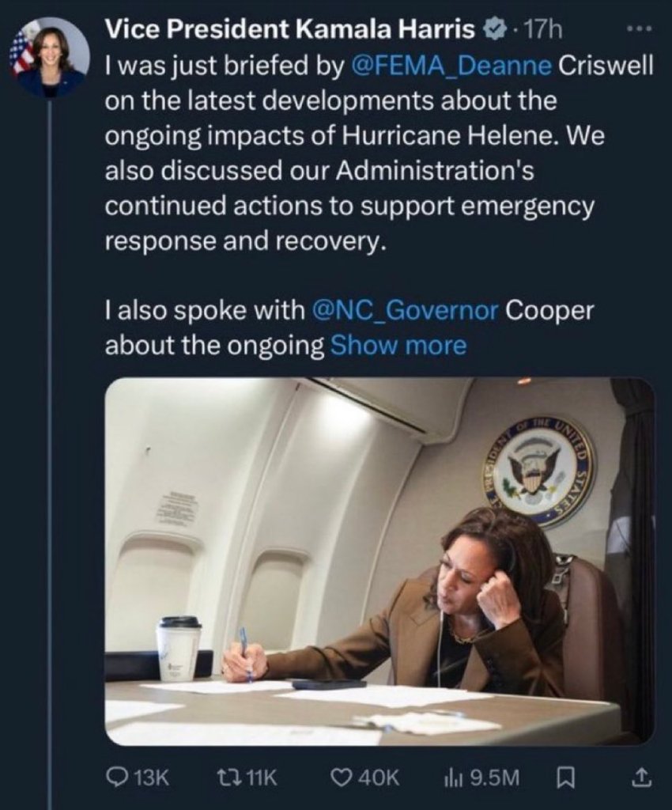The image size is (672, 810).
Task: Open the attached airplane desk photo
Action: (379, 562)
